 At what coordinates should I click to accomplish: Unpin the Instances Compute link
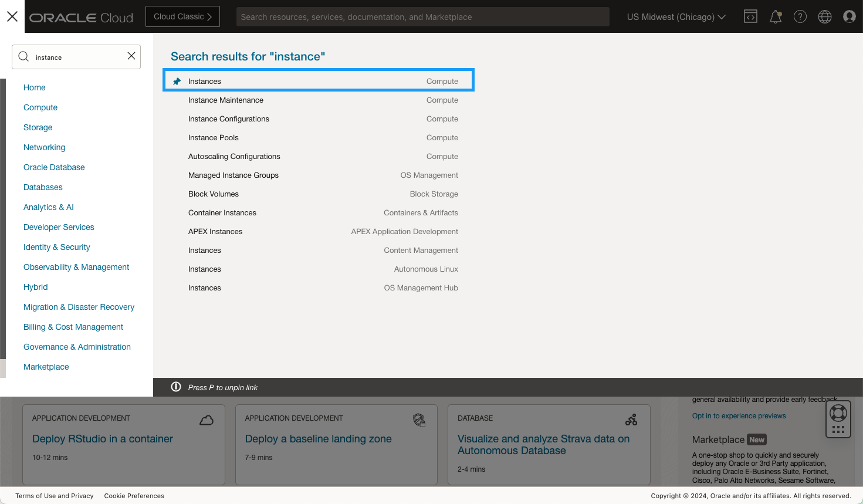point(177,82)
